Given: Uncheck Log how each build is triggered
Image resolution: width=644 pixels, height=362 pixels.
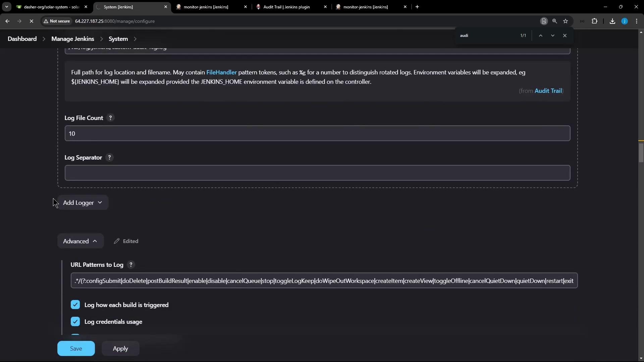Looking at the screenshot, I should 75,305.
